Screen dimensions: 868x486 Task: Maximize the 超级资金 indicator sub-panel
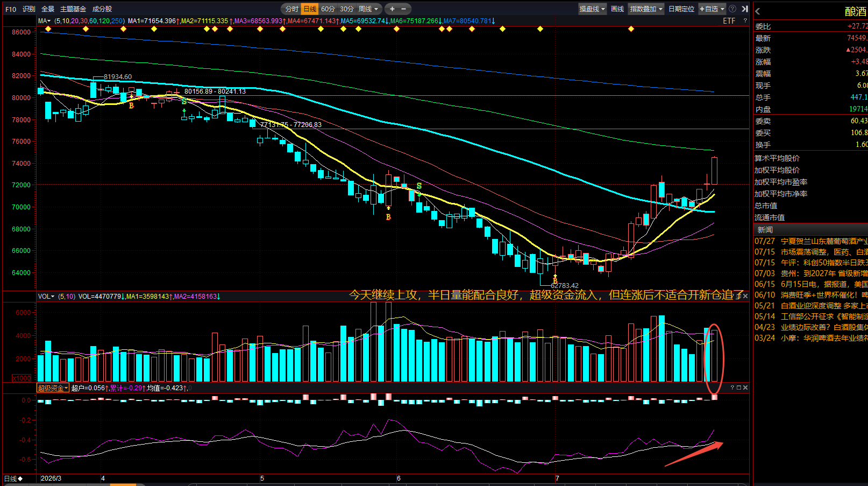pyautogui.click(x=739, y=388)
